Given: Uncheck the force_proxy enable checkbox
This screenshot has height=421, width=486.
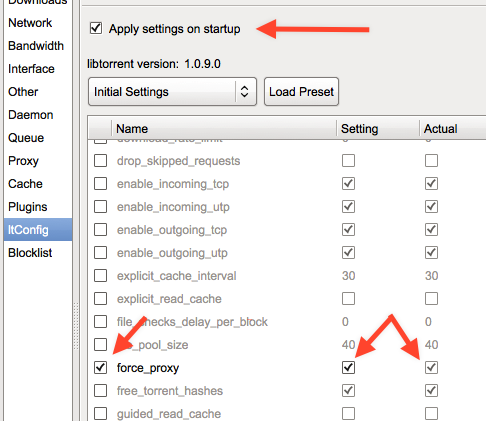Looking at the screenshot, I should pos(100,368).
